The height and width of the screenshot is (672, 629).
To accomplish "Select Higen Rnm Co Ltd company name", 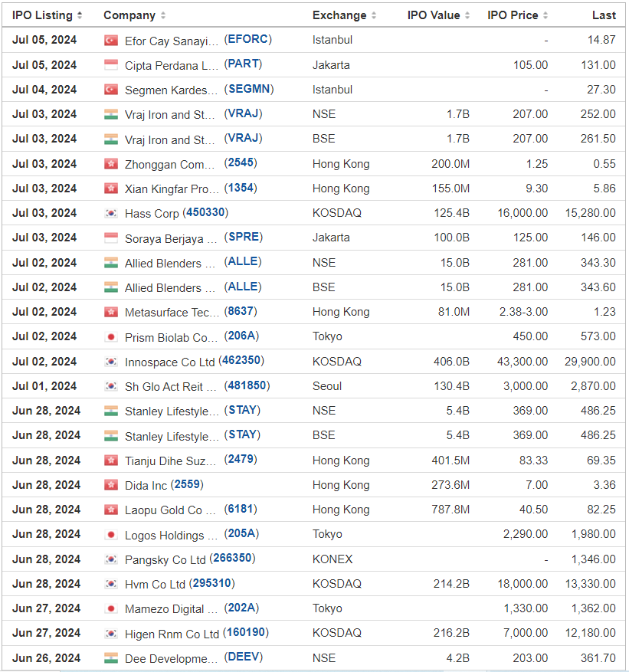I will pyautogui.click(x=172, y=634).
